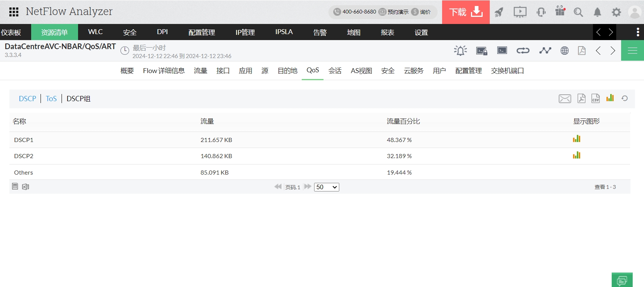Expand the green hamburger side menu
644x287 pixels.
(x=632, y=51)
